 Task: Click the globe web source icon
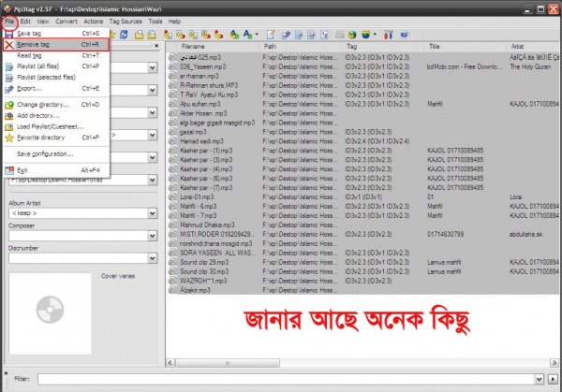coord(352,35)
